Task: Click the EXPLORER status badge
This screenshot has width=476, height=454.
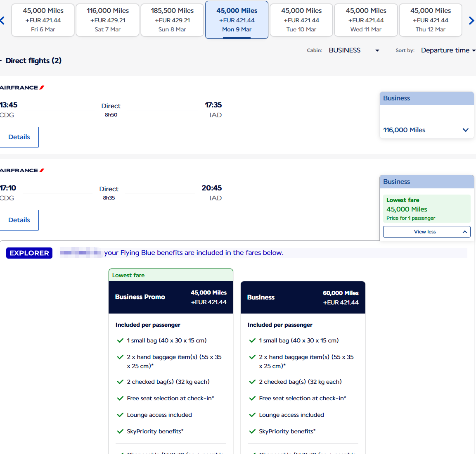Action: (x=29, y=253)
